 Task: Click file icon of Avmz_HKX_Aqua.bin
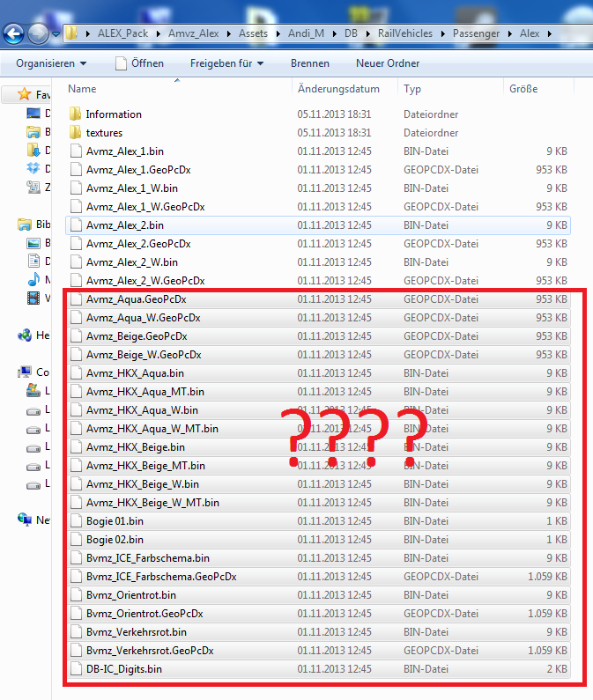click(77, 372)
